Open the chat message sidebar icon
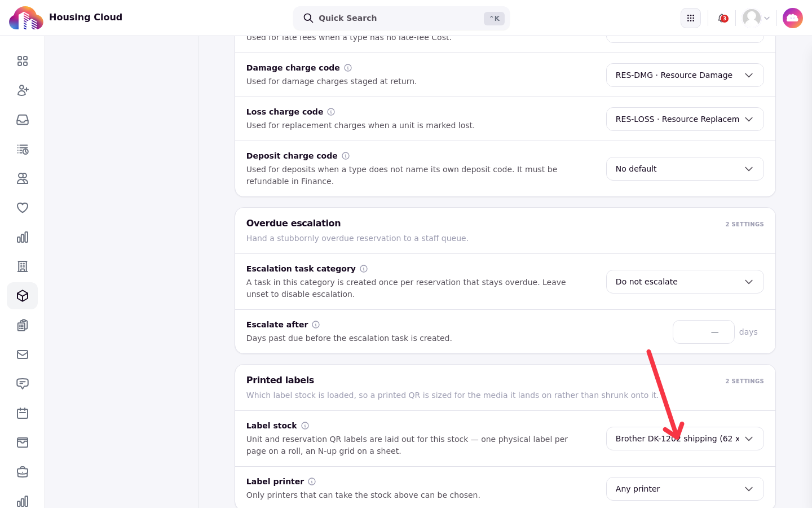Image resolution: width=812 pixels, height=508 pixels. (x=23, y=384)
